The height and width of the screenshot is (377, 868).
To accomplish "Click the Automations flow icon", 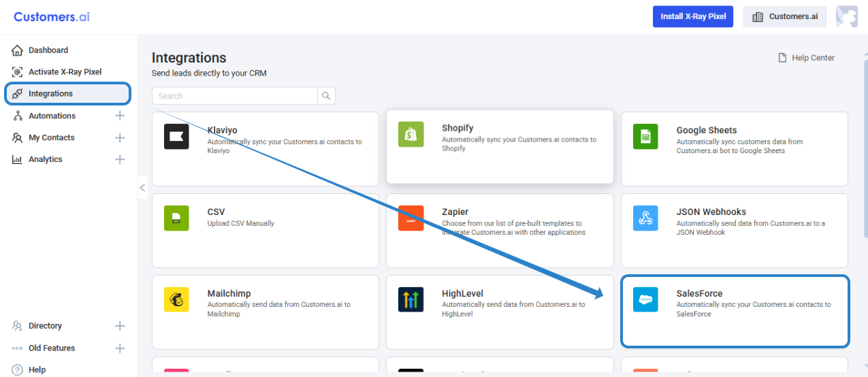I will pyautogui.click(x=17, y=116).
